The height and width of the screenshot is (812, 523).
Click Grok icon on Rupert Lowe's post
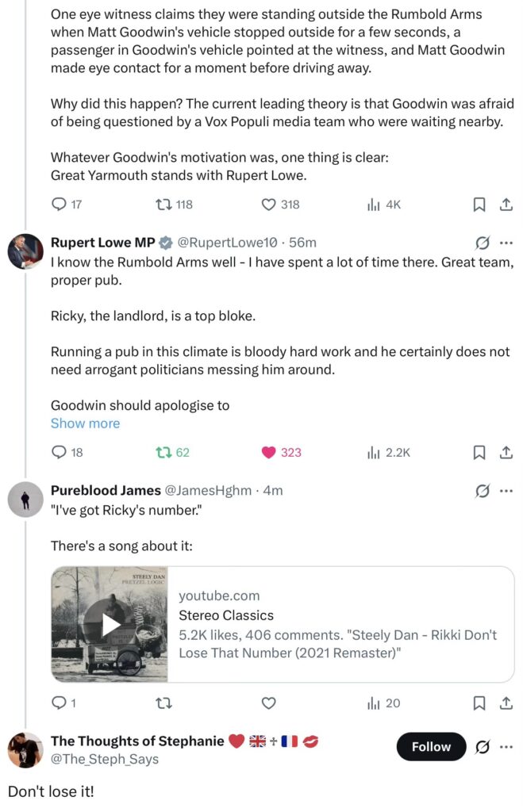(481, 243)
